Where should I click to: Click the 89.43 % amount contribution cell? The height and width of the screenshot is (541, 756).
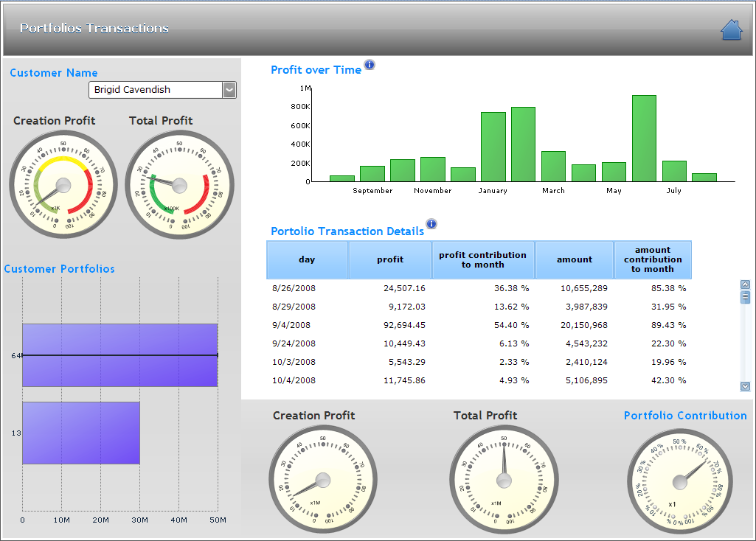(669, 325)
